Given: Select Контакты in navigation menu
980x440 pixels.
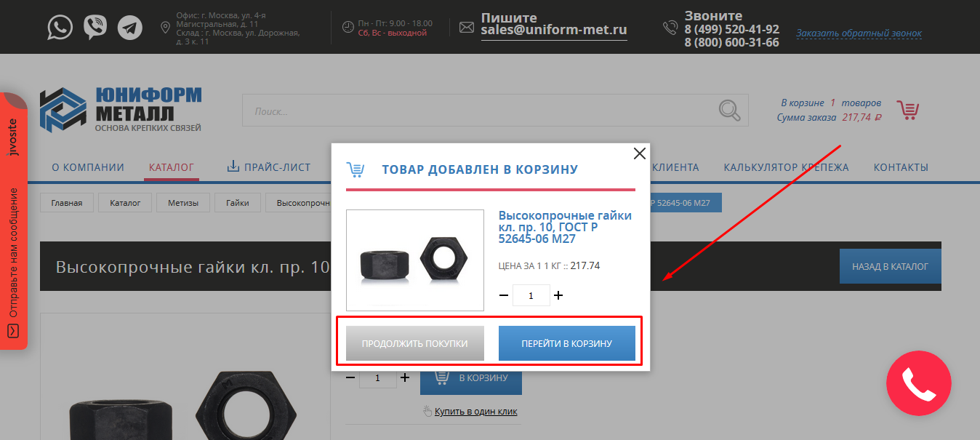Looking at the screenshot, I should [x=901, y=167].
